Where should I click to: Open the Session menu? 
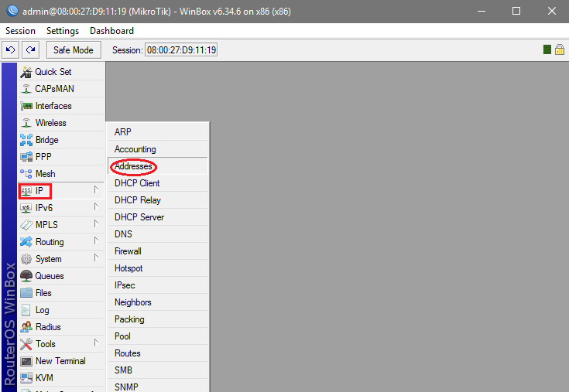[x=20, y=31]
